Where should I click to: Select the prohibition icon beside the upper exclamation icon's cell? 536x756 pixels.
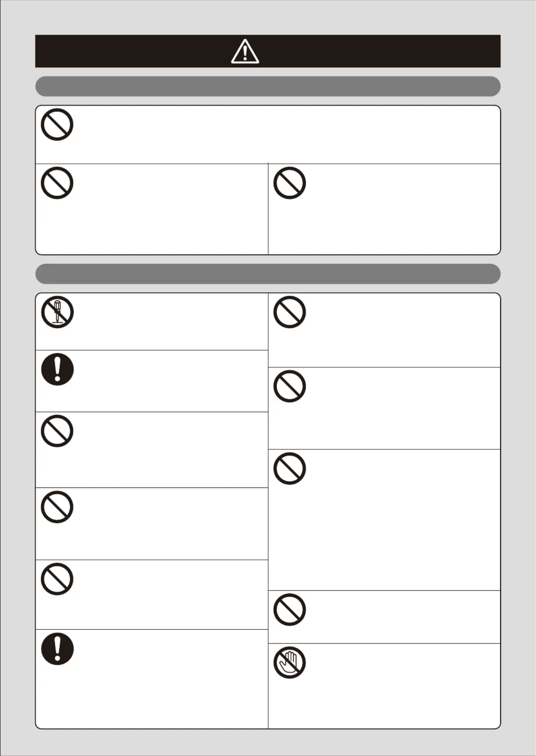[x=289, y=386]
